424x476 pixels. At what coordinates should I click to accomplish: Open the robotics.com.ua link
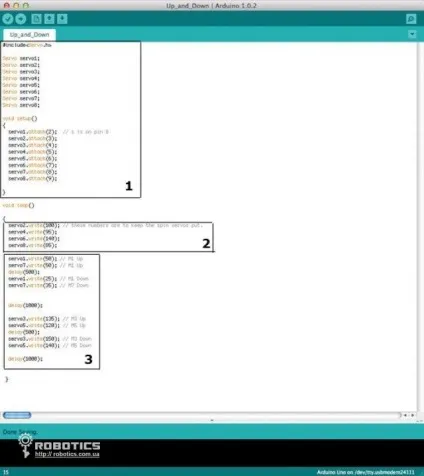(67, 454)
